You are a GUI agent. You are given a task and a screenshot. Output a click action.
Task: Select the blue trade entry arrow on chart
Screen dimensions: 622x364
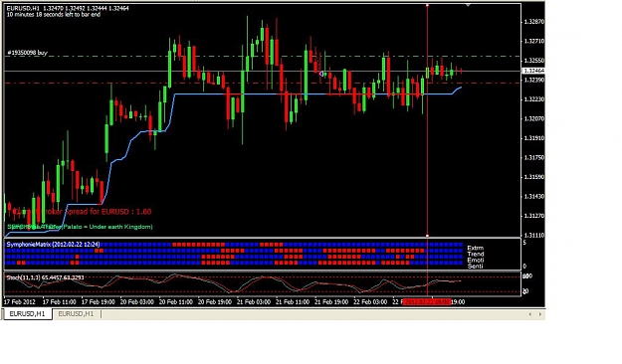click(321, 74)
